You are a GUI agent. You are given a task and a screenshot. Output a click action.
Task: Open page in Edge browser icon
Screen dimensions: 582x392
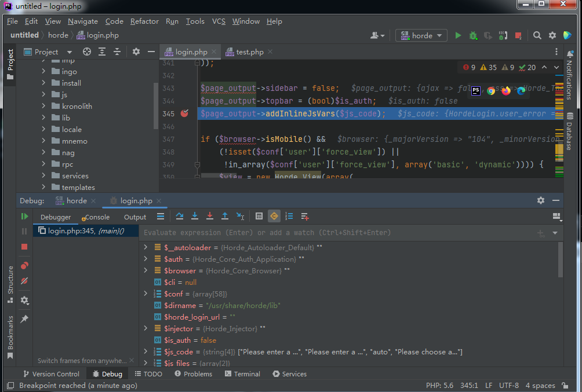pyautogui.click(x=521, y=91)
